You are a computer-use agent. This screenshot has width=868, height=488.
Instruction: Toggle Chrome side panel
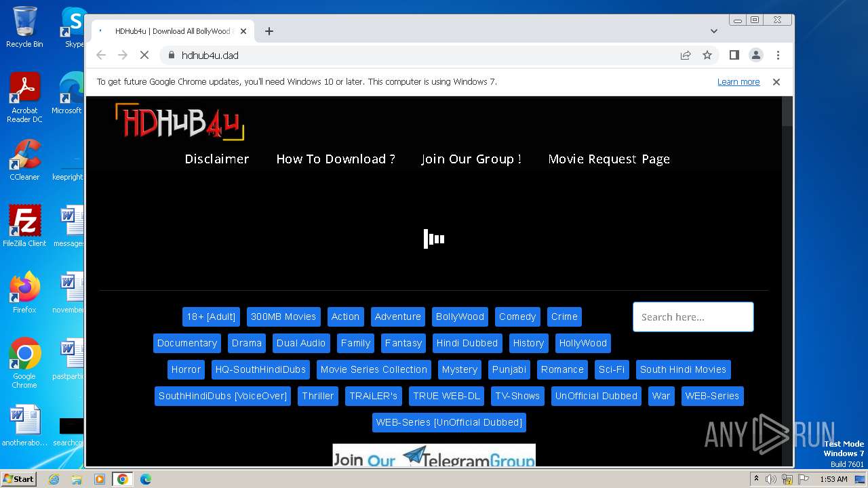[734, 55]
